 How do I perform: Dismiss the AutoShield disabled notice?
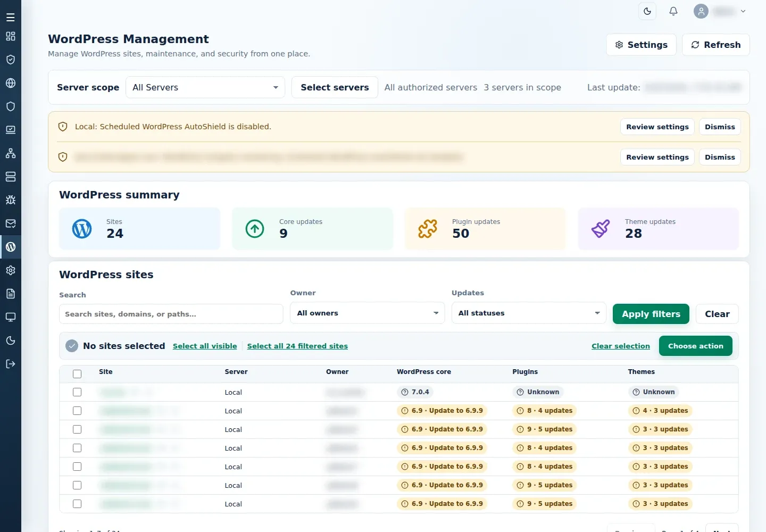tap(720, 127)
